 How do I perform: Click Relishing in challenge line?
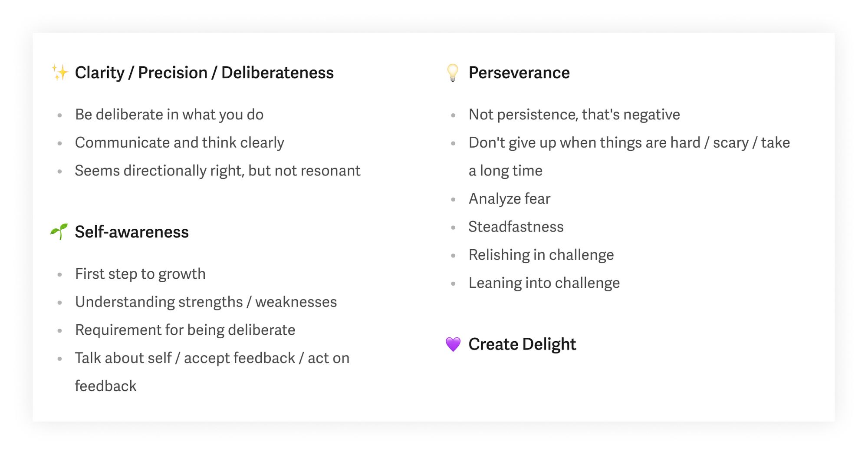pyautogui.click(x=541, y=255)
